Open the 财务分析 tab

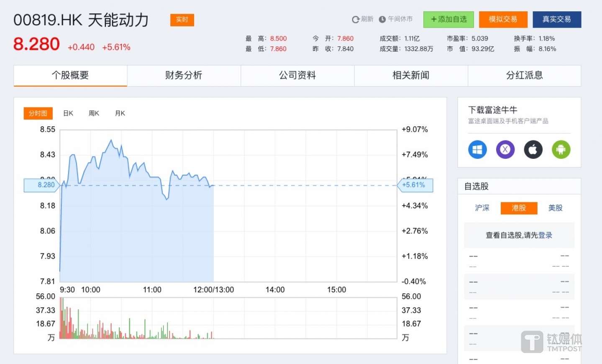tap(184, 76)
